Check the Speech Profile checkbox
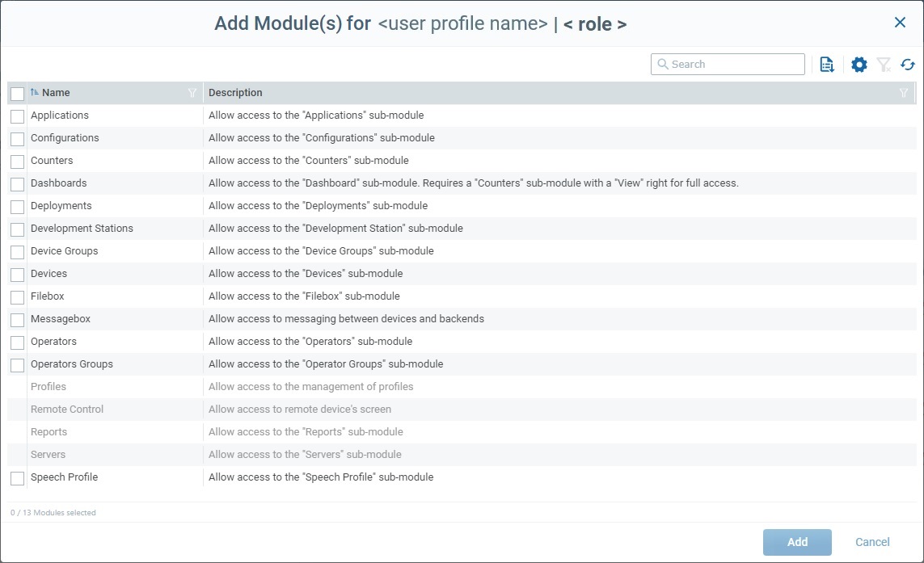Image resolution: width=924 pixels, height=563 pixels. coord(17,477)
